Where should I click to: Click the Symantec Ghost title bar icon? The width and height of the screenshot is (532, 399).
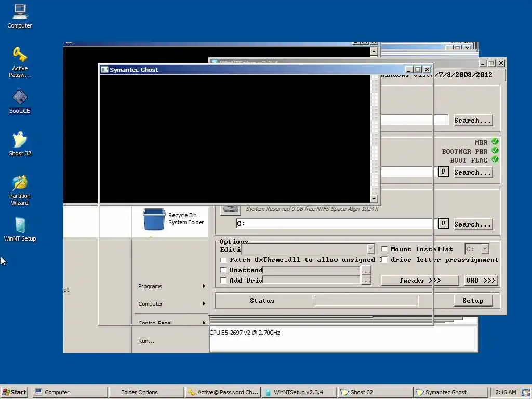click(104, 70)
